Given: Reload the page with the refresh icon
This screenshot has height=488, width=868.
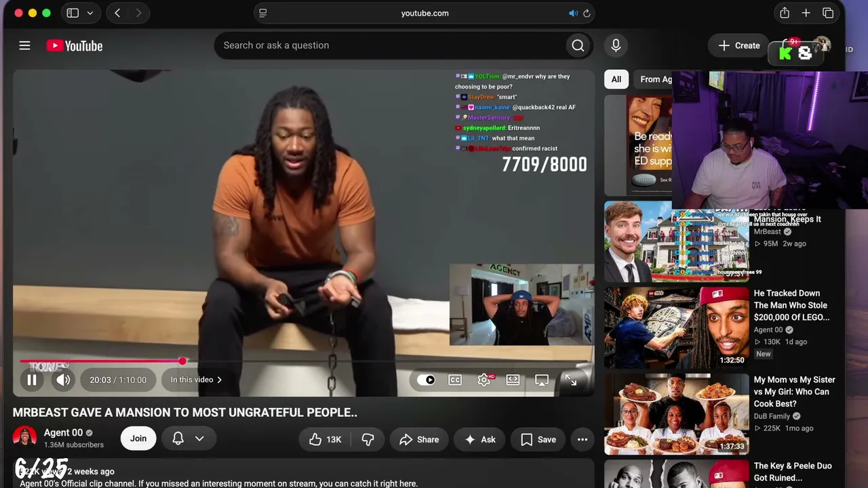Looking at the screenshot, I should (x=587, y=13).
